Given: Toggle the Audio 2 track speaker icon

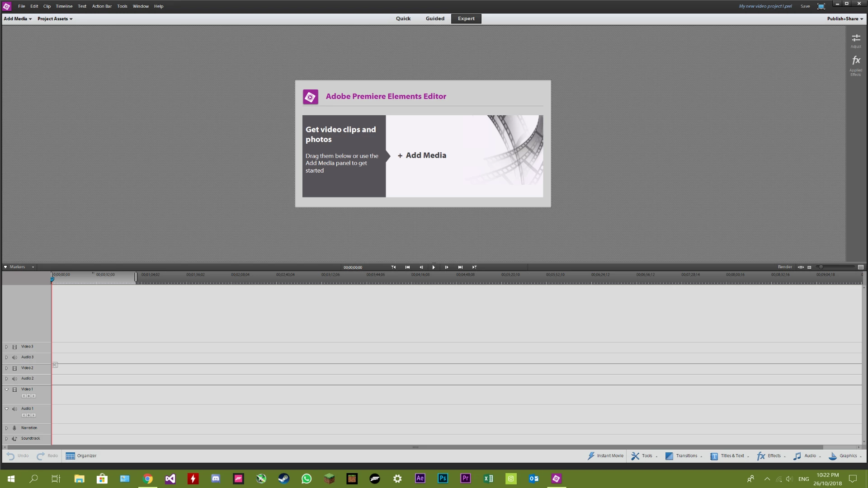Looking at the screenshot, I should coord(14,379).
